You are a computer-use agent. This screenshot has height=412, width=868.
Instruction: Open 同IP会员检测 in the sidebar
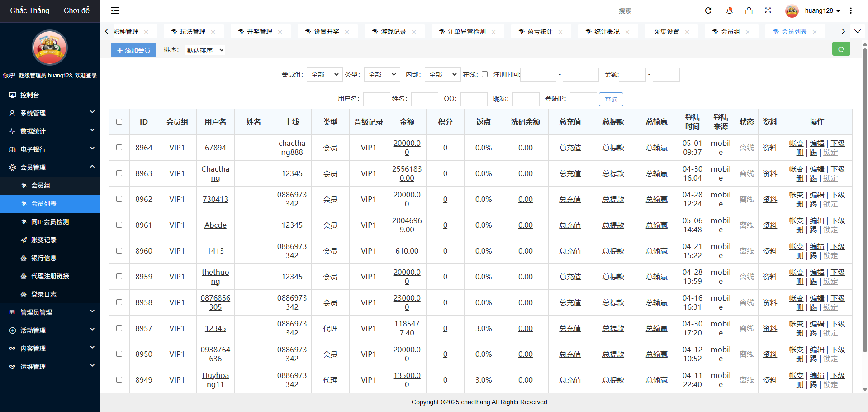(50, 222)
